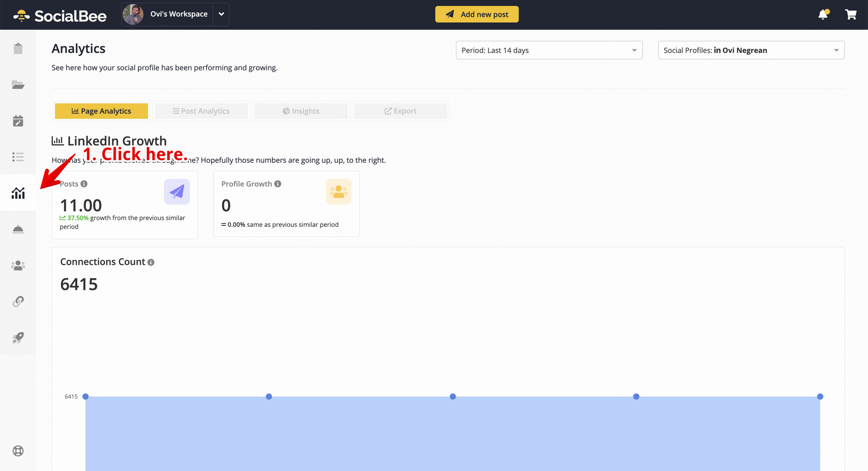The height and width of the screenshot is (471, 868).
Task: Click the paper plane Posts card icon
Action: (x=177, y=192)
